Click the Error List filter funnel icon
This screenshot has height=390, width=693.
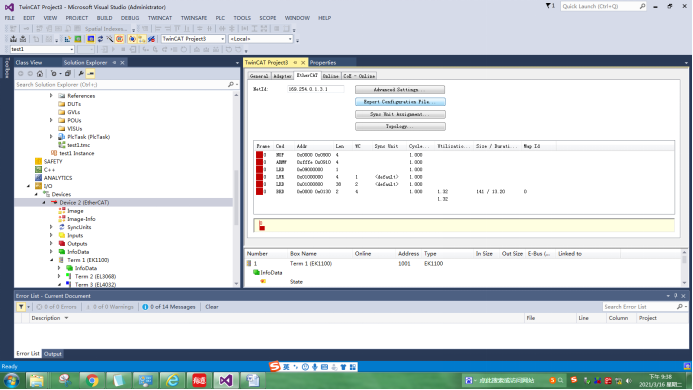tap(21, 306)
